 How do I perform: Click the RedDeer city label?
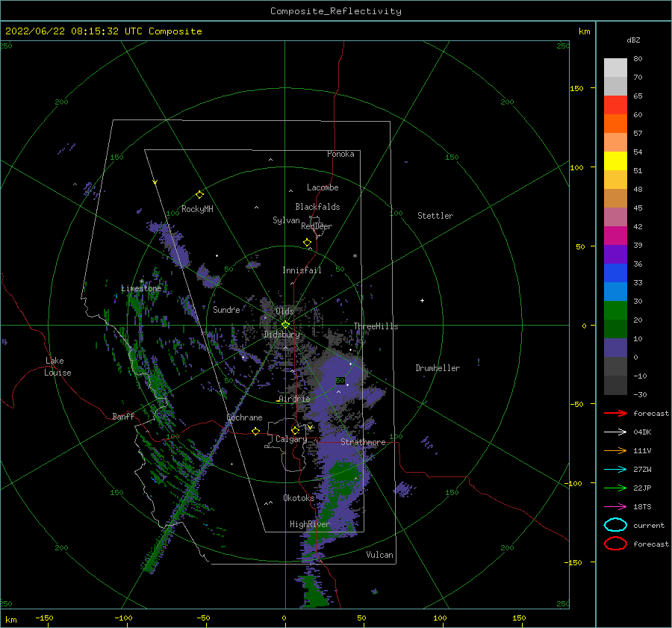pyautogui.click(x=317, y=226)
